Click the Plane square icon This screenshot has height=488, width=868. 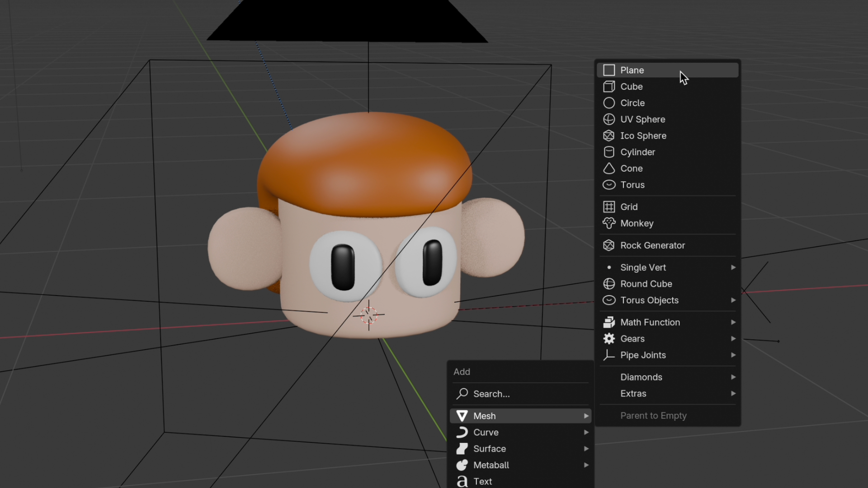point(609,70)
